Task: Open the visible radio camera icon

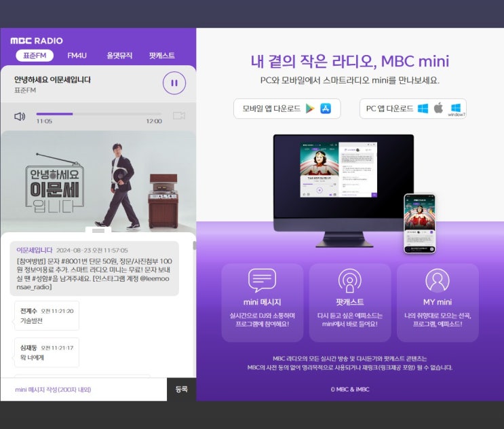Action: (x=179, y=115)
